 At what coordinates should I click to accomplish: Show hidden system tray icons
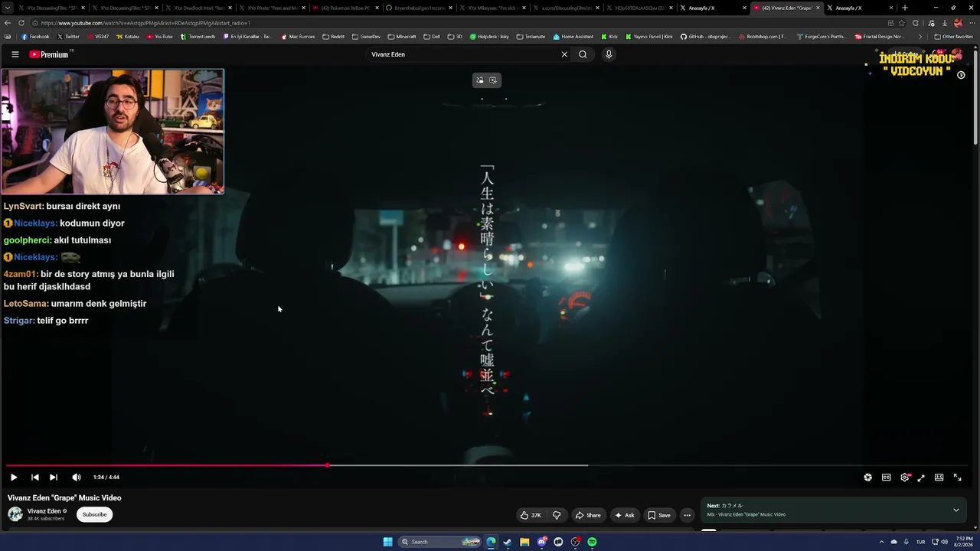click(881, 542)
